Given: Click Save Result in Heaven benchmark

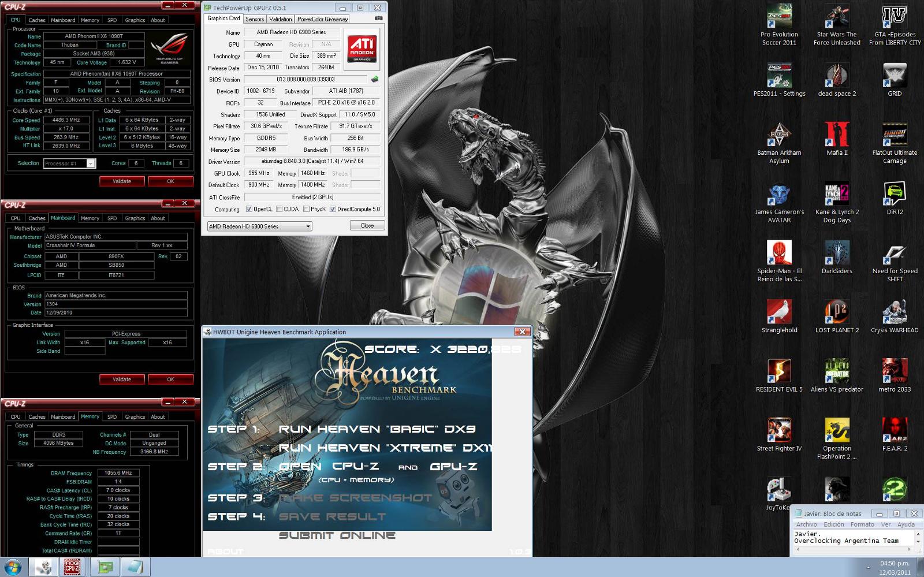Looking at the screenshot, I should 332,517.
